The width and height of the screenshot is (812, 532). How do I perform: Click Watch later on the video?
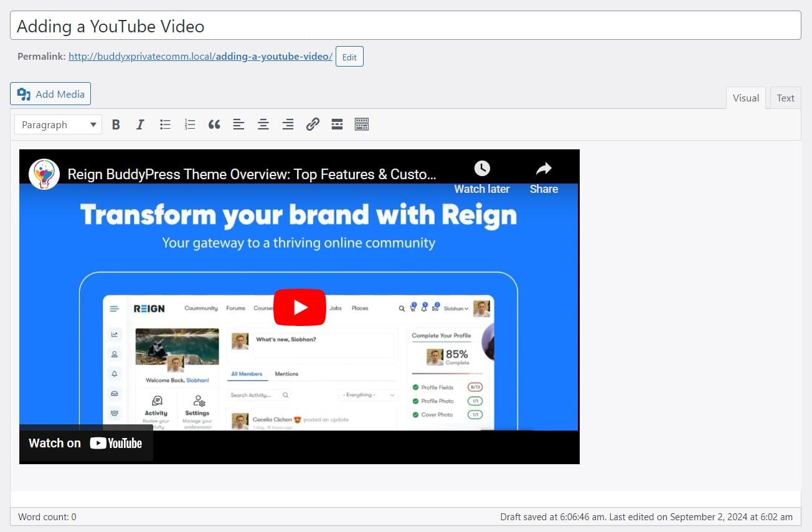pos(481,177)
